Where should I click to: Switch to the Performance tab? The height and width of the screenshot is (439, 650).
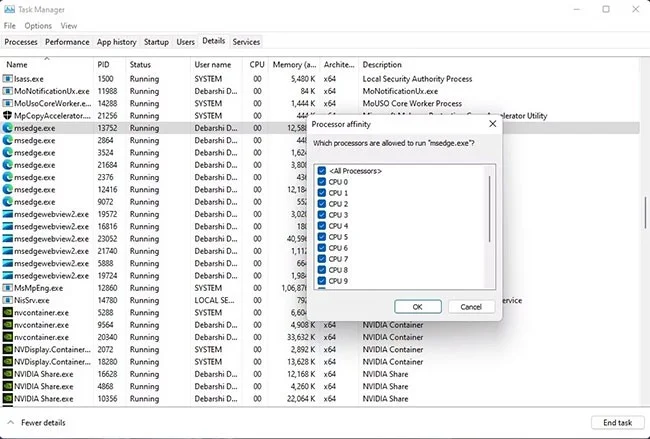pos(67,42)
